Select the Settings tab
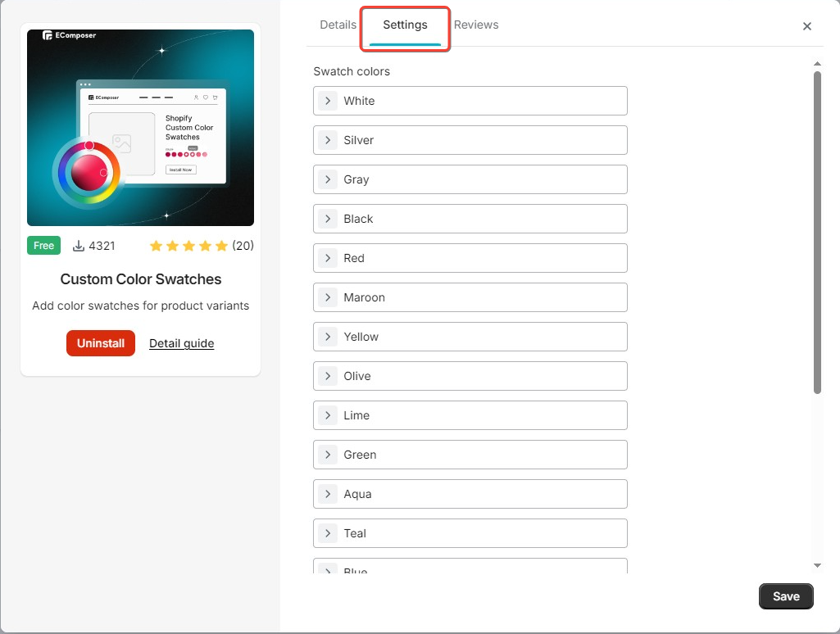Screen dimensions: 840x634 [x=405, y=25]
